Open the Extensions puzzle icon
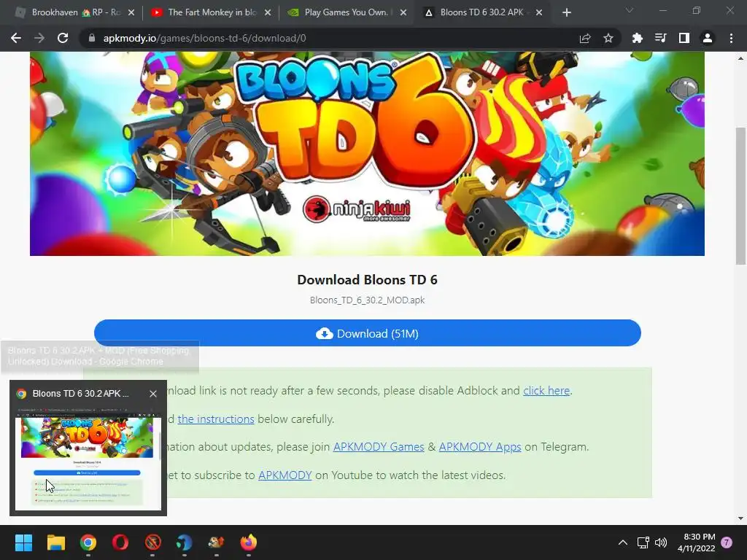747x560 pixels. 637,38
